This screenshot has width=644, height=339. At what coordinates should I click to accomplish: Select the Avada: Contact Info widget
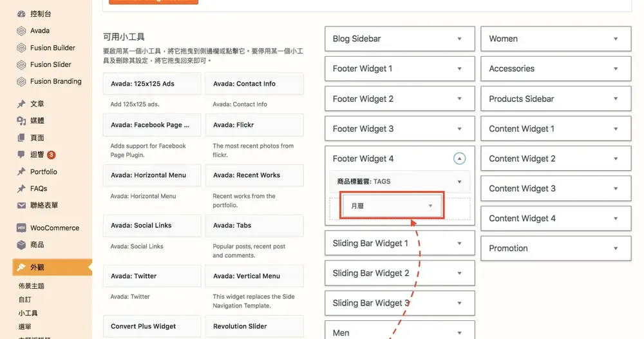[x=254, y=84]
